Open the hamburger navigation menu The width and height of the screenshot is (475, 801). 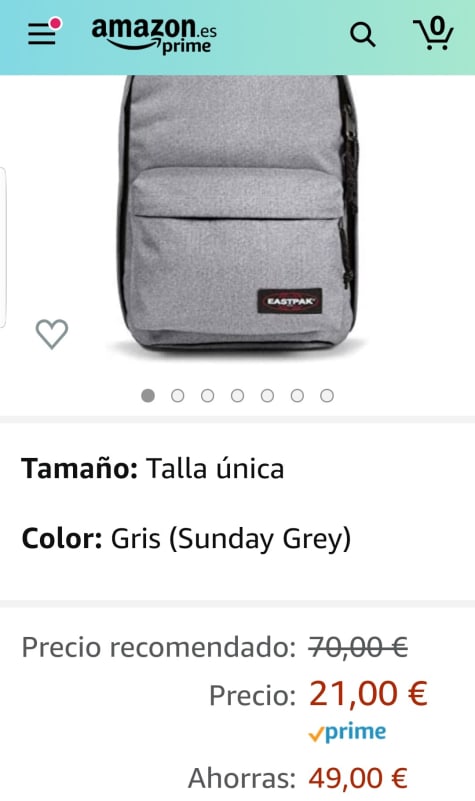click(x=41, y=35)
